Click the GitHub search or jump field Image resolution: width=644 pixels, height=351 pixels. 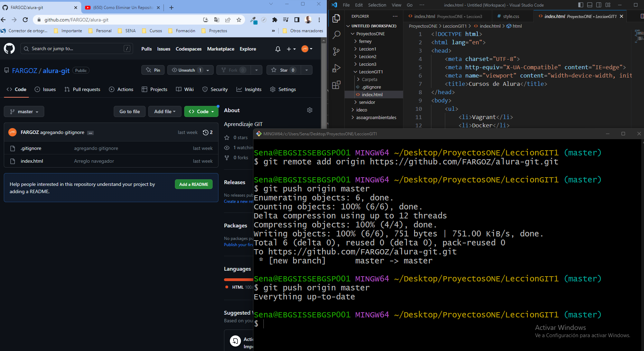77,48
